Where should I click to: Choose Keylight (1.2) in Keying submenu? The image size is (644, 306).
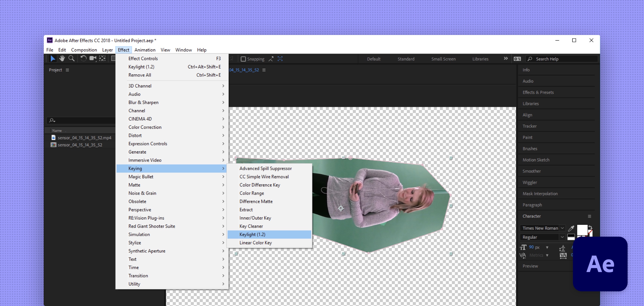coord(252,234)
